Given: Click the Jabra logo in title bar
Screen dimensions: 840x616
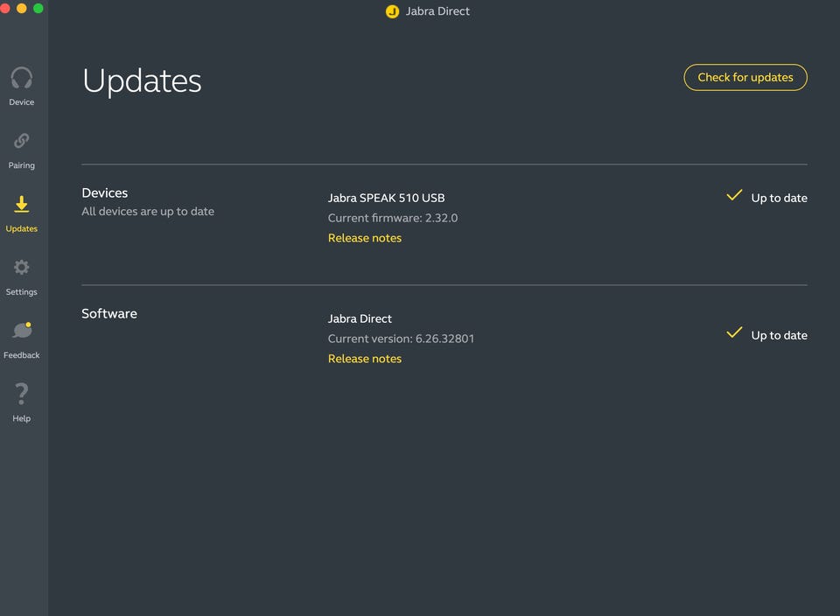Looking at the screenshot, I should coord(392,11).
